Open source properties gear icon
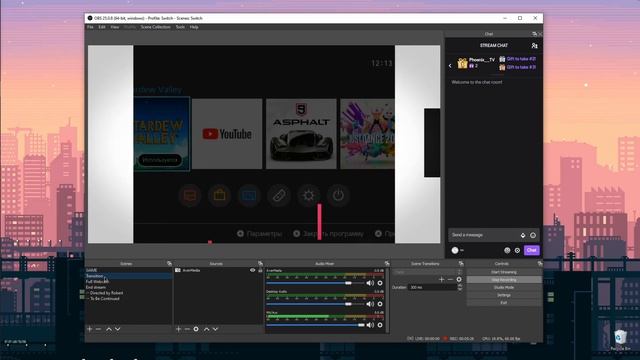This screenshot has width=640, height=360. (196, 329)
